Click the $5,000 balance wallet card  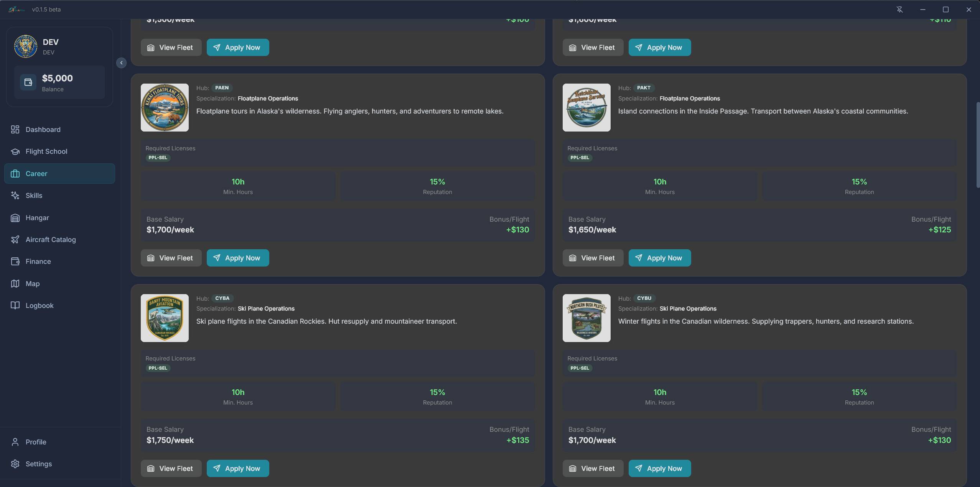tap(59, 82)
